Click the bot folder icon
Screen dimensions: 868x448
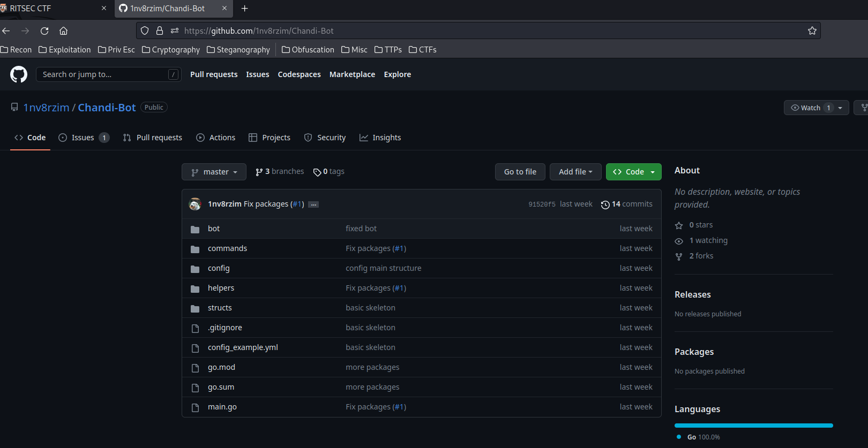(x=195, y=229)
